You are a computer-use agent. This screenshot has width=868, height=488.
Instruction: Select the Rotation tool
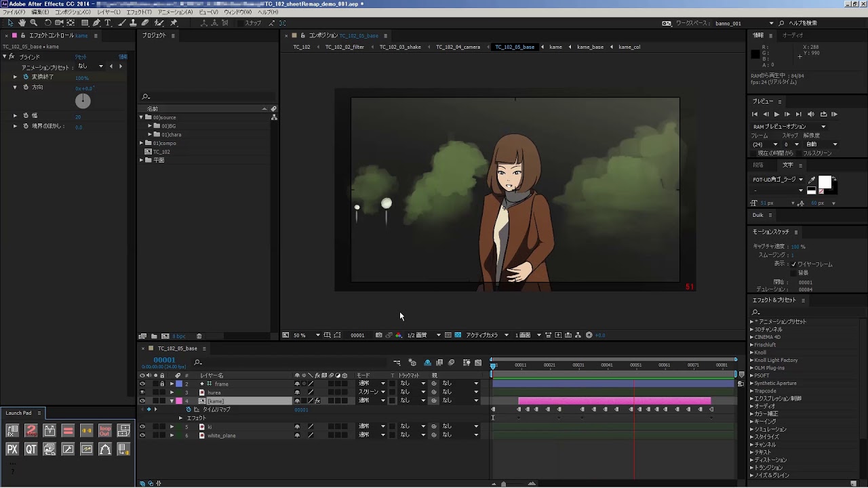pyautogui.click(x=47, y=22)
